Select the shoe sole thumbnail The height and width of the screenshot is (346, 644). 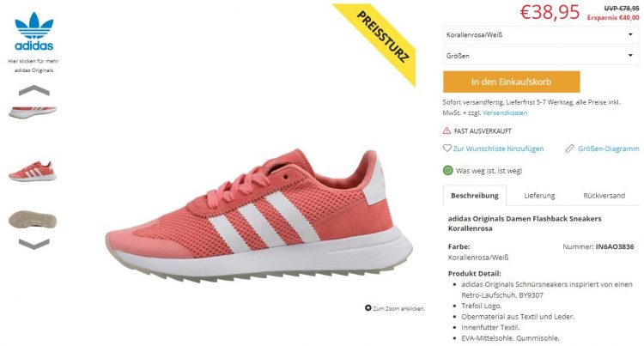coord(33,220)
